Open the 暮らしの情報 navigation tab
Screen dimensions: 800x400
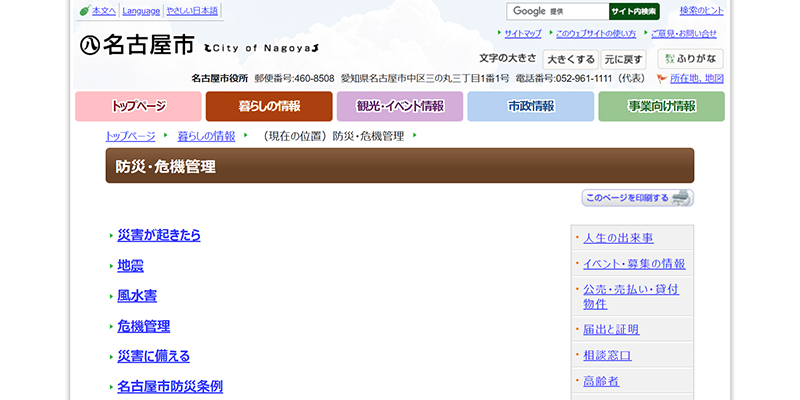pos(269,106)
